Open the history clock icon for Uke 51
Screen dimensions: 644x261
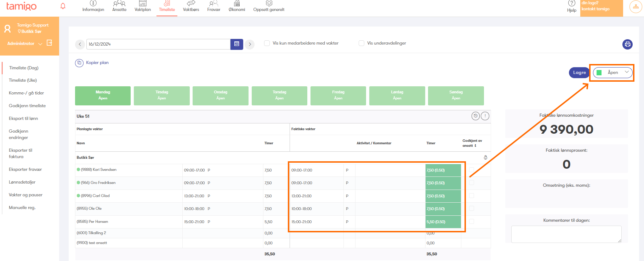coord(475,116)
